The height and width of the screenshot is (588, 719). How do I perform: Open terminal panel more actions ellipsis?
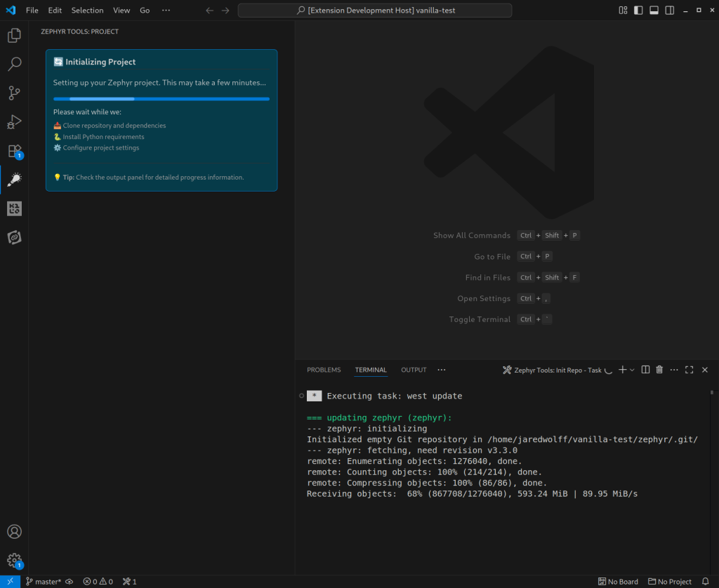pos(674,370)
